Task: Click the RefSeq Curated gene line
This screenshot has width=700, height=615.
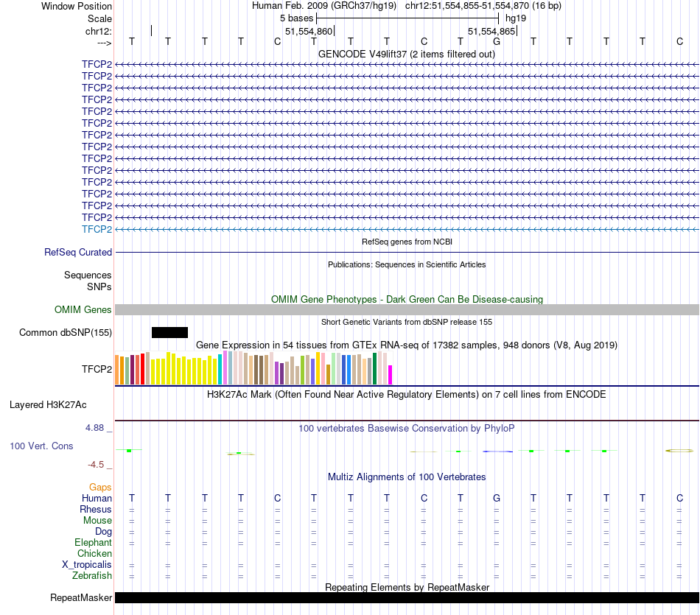Action: coord(407,252)
